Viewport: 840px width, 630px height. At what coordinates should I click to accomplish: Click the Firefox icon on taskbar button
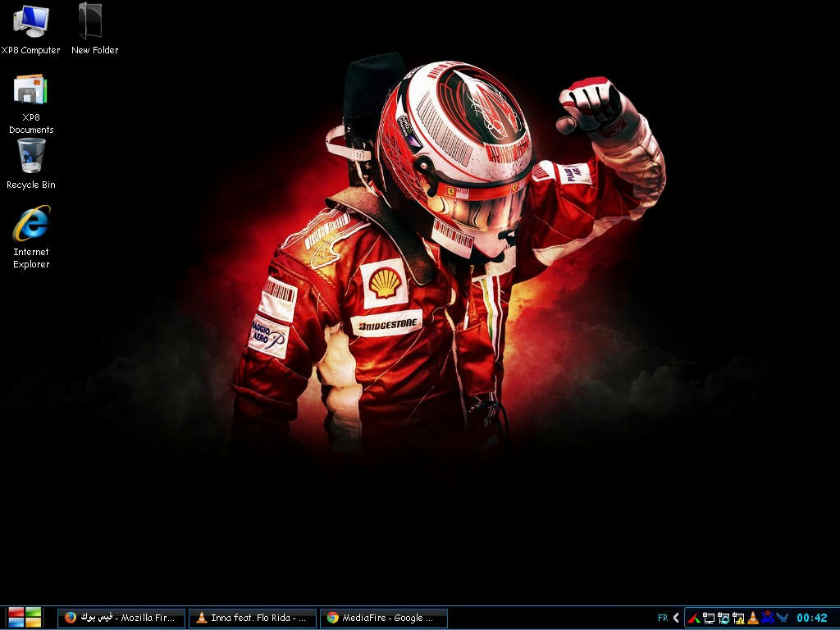tap(71, 618)
